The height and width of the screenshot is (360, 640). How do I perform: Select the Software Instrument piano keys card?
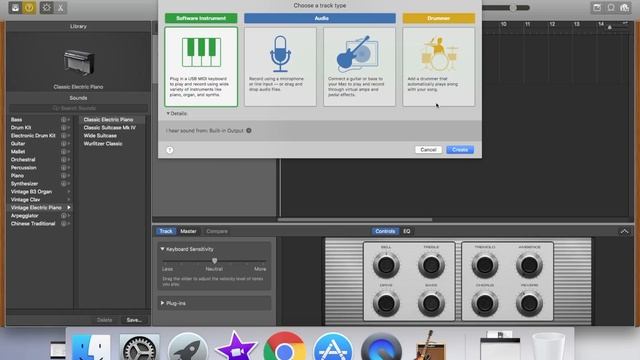click(201, 67)
